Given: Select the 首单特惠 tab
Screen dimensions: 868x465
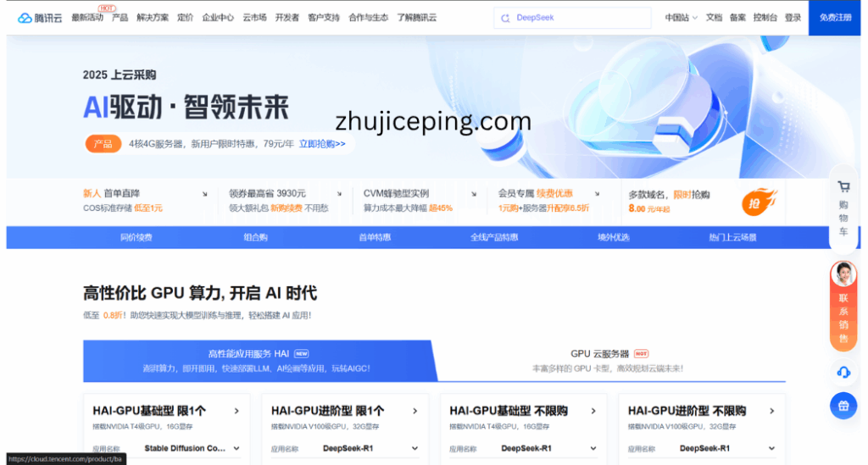Looking at the screenshot, I should click(x=375, y=238).
